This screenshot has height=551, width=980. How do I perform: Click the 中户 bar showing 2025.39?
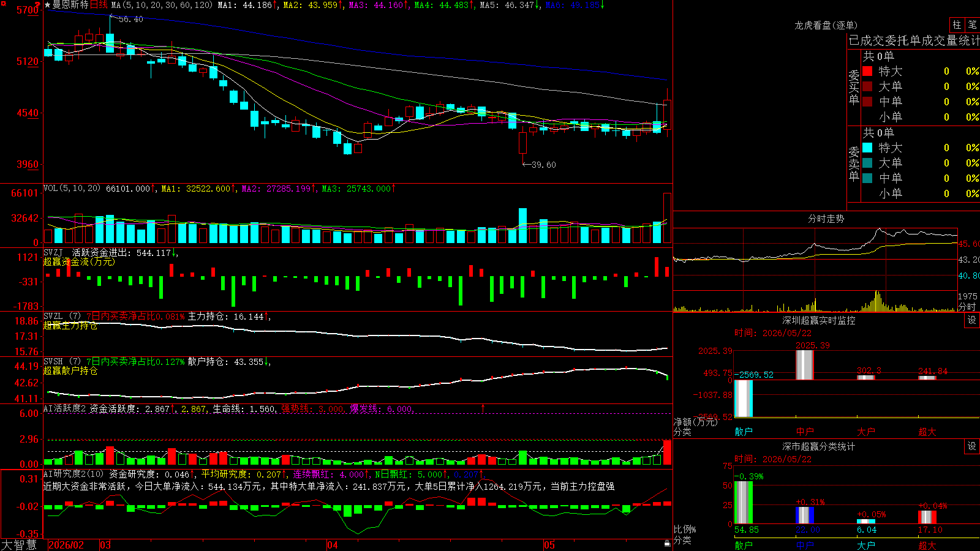tap(805, 365)
